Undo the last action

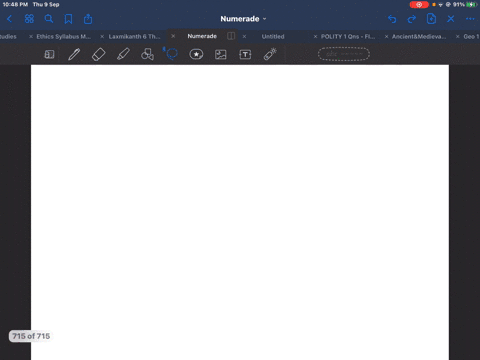[392, 19]
